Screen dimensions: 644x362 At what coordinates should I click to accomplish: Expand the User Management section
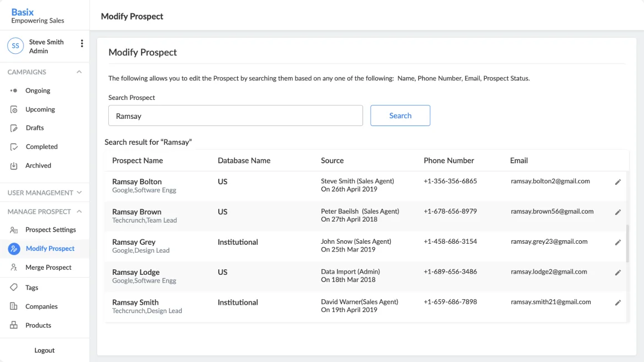(x=44, y=193)
